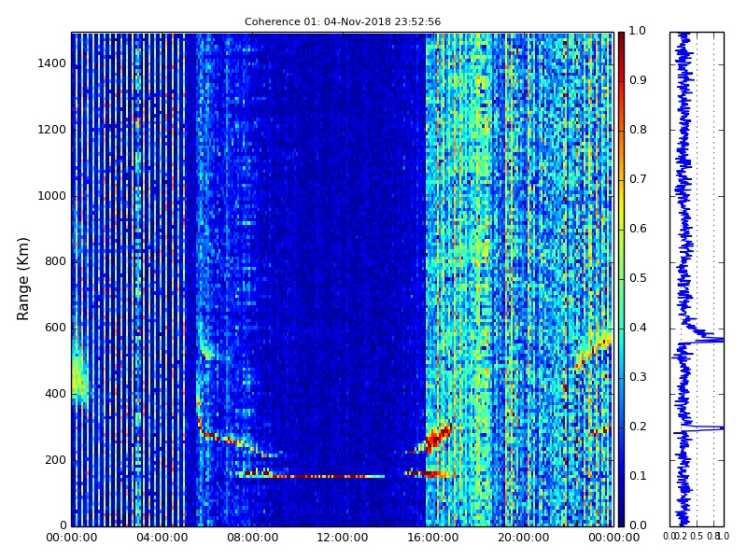Click the dark red top of the colorbar

621,43
